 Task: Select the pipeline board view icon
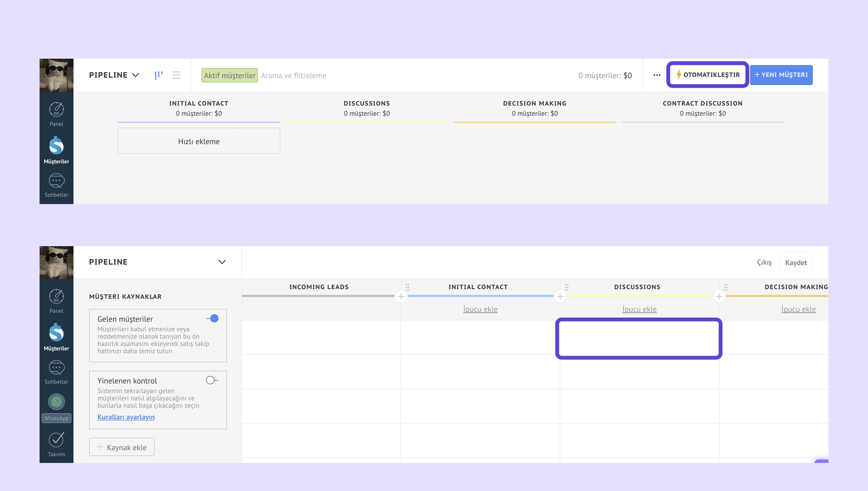coord(159,75)
